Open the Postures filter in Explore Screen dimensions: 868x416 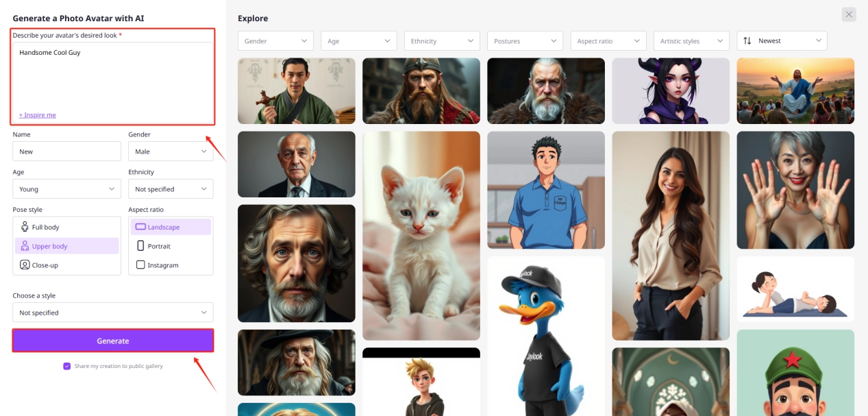click(x=525, y=41)
